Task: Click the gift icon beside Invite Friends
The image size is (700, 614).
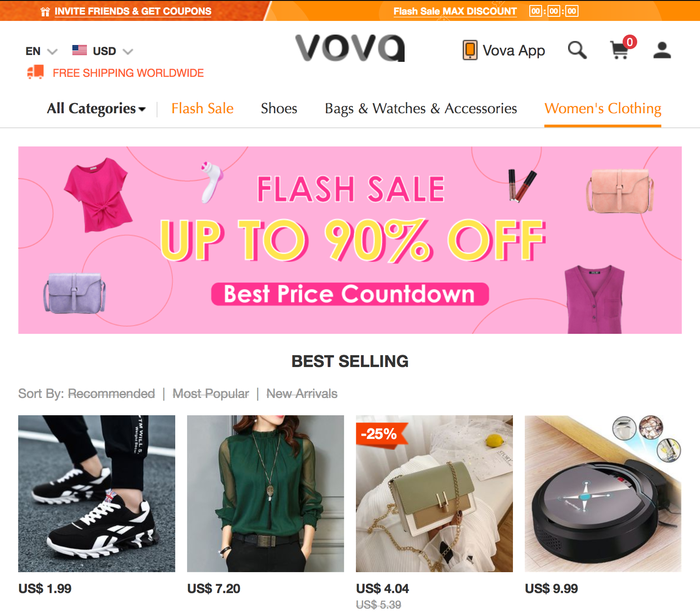Action: click(x=45, y=12)
